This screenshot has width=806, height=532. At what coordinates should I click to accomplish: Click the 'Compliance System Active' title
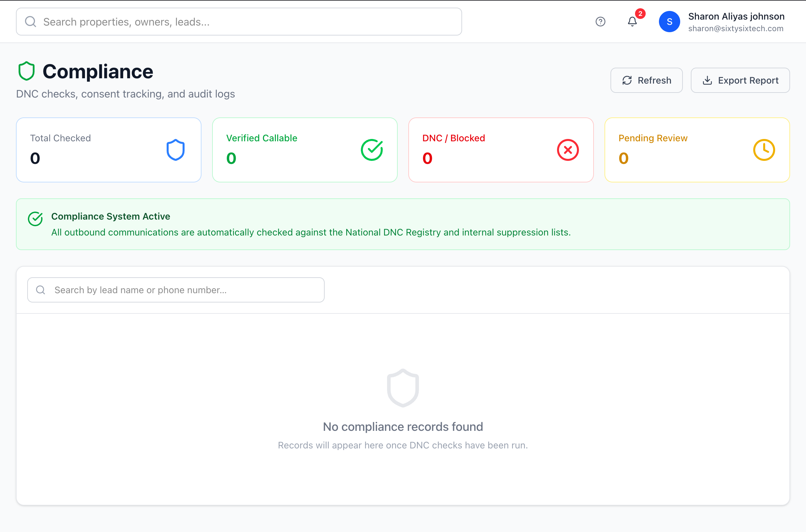point(111,216)
